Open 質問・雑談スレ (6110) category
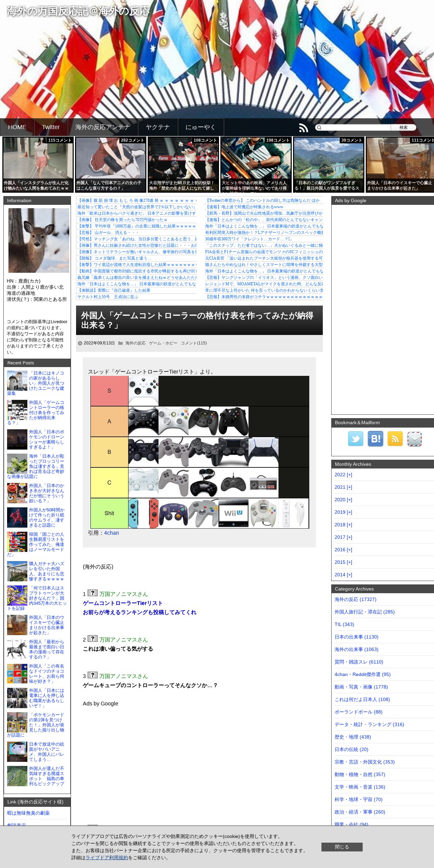Viewport: 434px width, 868px height. [x=359, y=662]
